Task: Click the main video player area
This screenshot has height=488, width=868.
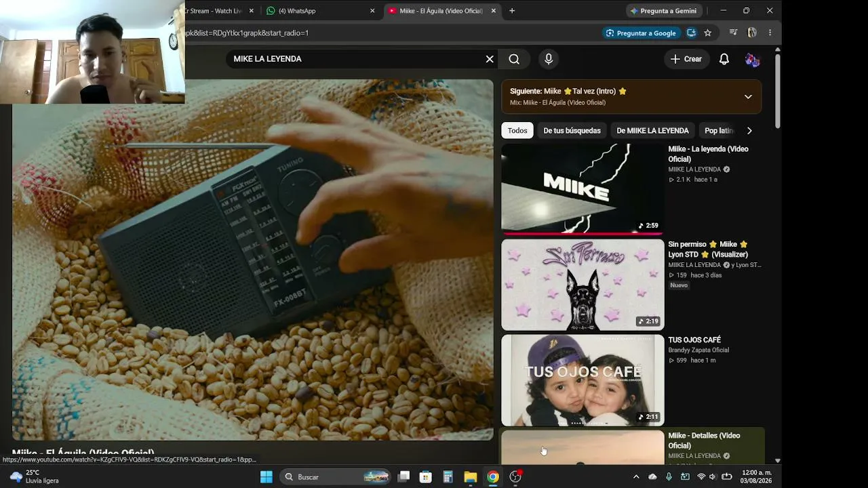Action: (253, 260)
